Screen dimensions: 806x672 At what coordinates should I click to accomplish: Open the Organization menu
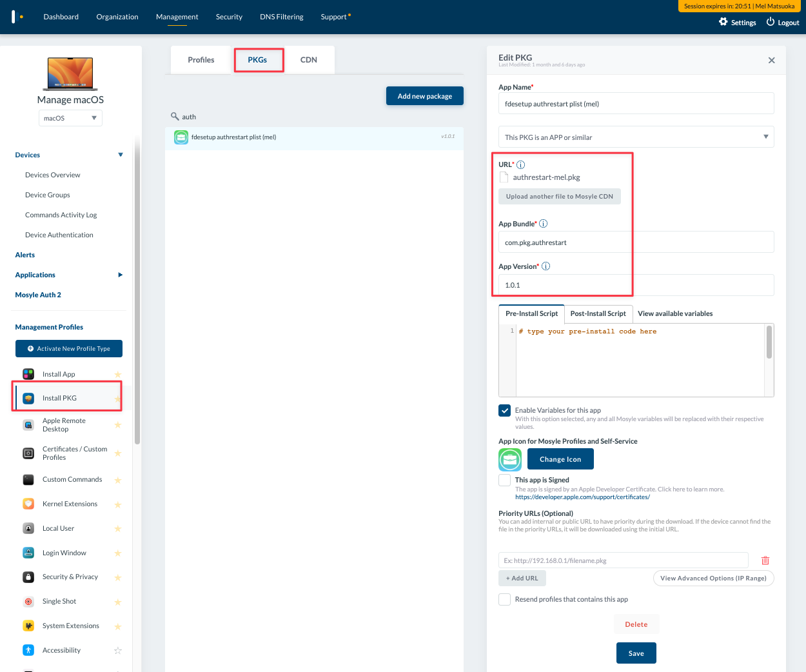click(117, 17)
